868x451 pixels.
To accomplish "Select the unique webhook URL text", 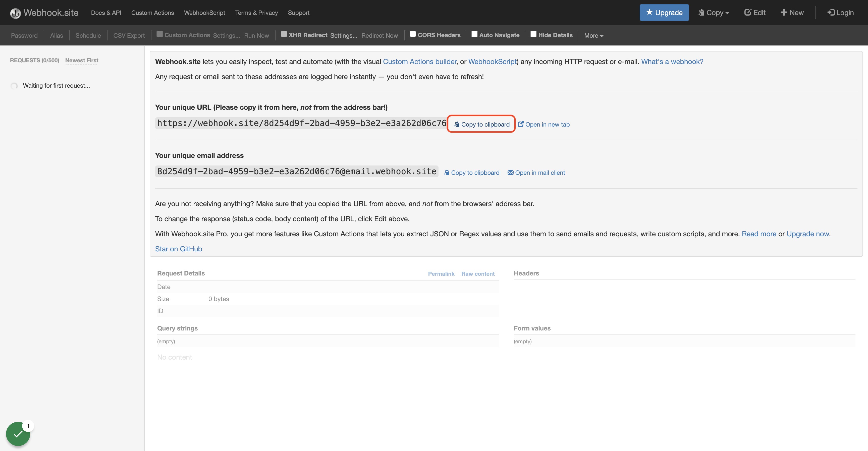I will 302,123.
